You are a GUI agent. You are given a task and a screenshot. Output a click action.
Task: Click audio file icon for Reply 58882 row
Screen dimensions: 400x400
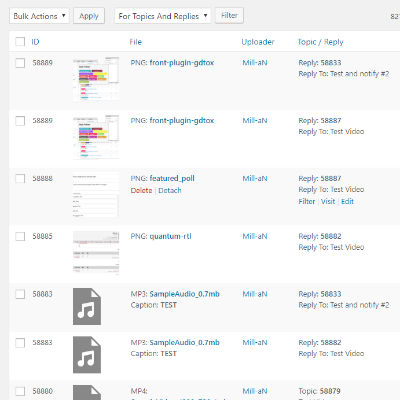click(87, 355)
